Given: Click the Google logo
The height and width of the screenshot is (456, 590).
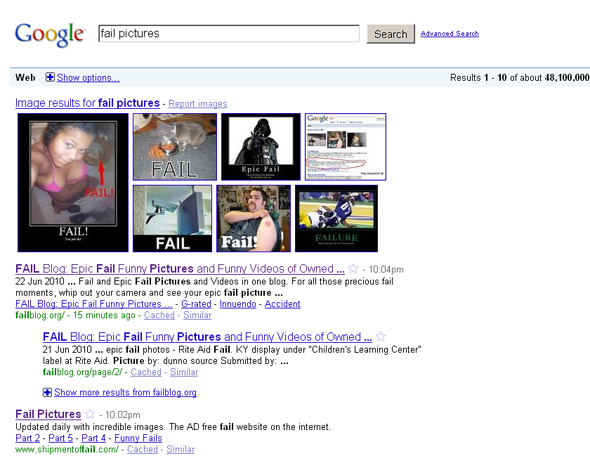Looking at the screenshot, I should click(49, 35).
